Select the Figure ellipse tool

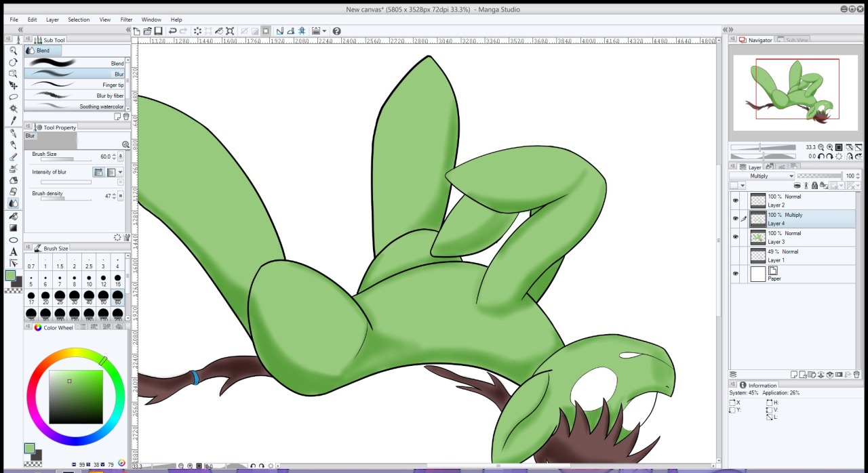(x=13, y=240)
